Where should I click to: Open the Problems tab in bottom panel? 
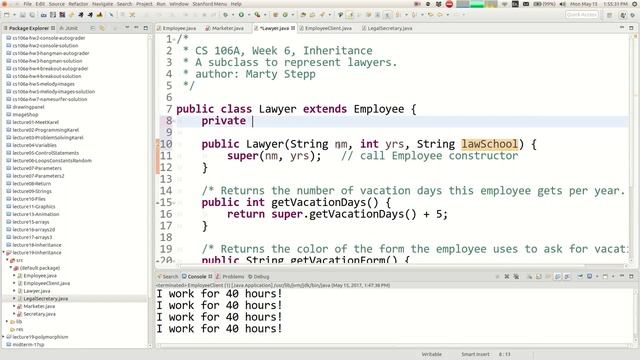click(230, 276)
